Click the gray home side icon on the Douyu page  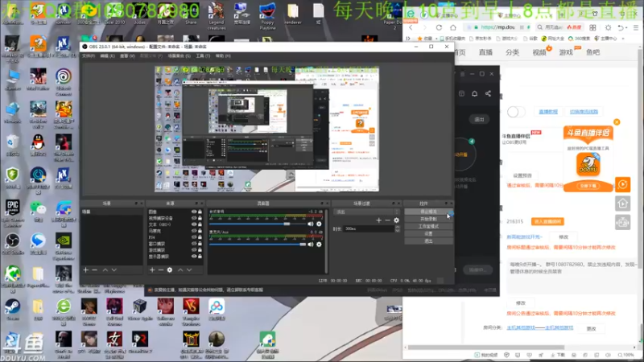pyautogui.click(x=622, y=204)
